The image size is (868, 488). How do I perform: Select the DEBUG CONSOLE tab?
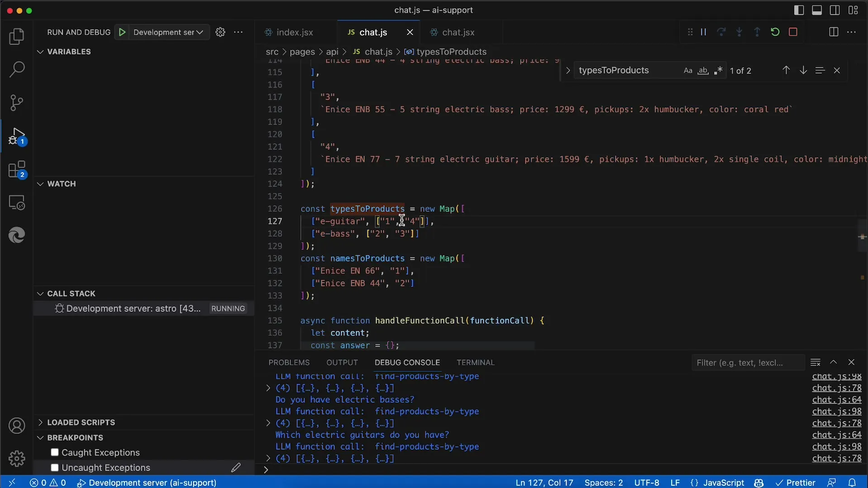(x=407, y=363)
